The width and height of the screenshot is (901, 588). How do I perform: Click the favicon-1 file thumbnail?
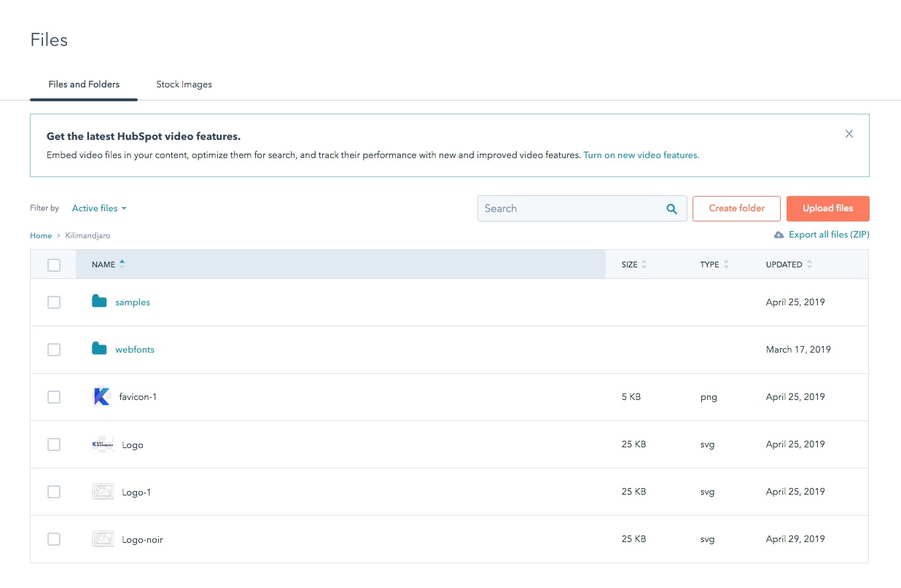[x=102, y=396]
